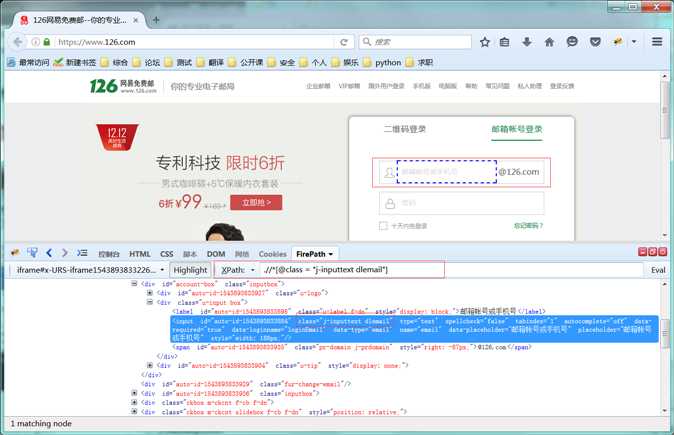Image resolution: width=674 pixels, height=435 pixels.
Task: Select the 邮箱帐号登录 login tab
Action: [517, 129]
